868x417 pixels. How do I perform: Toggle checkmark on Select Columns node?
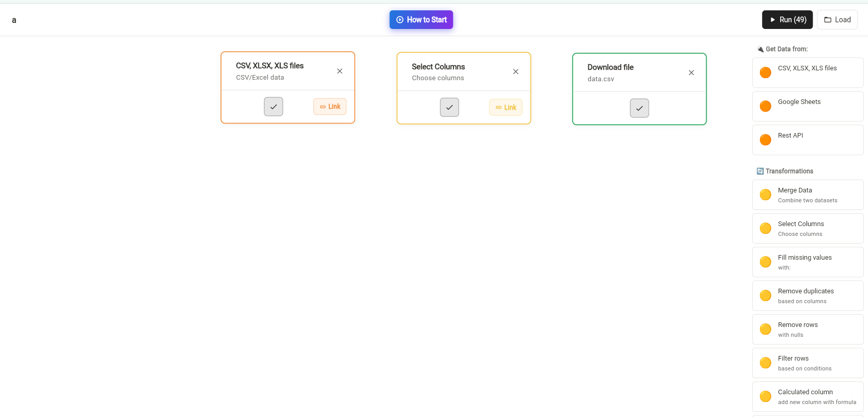point(449,108)
